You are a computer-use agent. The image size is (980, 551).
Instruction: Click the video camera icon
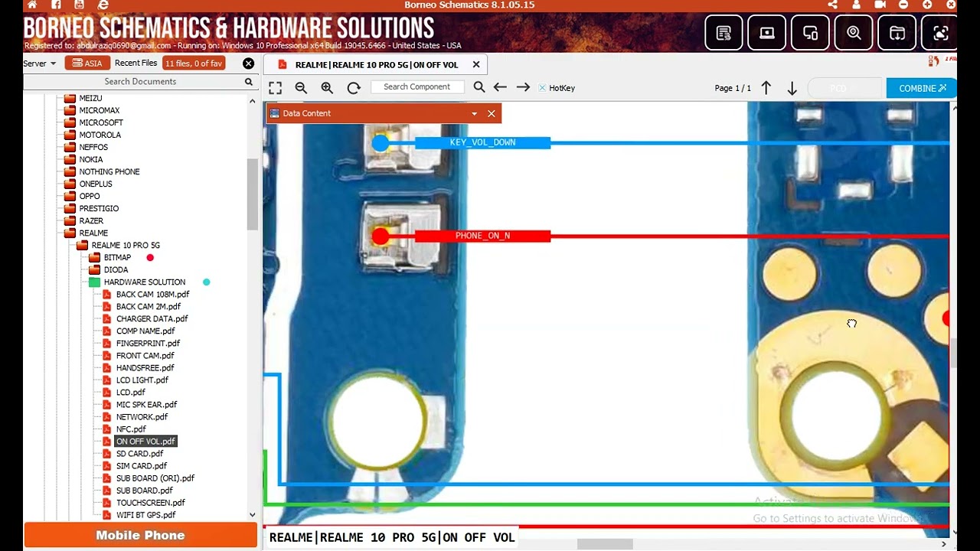[880, 5]
